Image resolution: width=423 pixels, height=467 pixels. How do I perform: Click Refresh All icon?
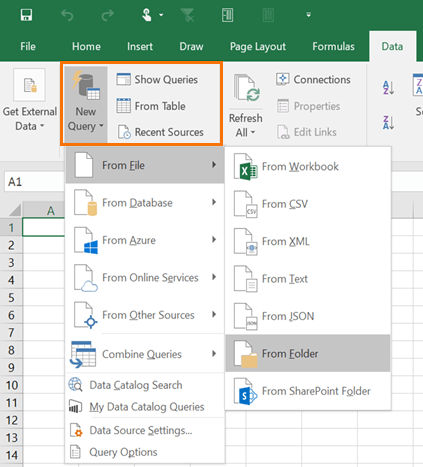pos(246,88)
